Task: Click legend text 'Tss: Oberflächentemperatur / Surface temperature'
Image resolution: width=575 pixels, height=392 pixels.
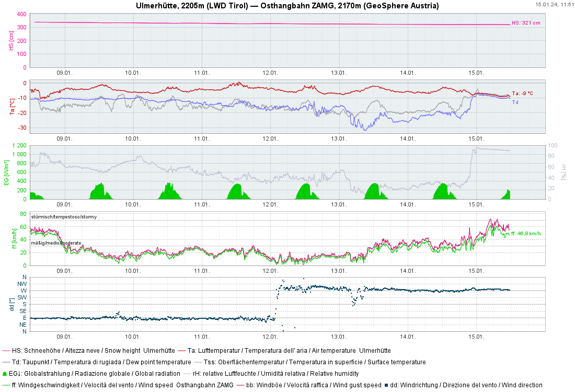Action: [x=315, y=362]
